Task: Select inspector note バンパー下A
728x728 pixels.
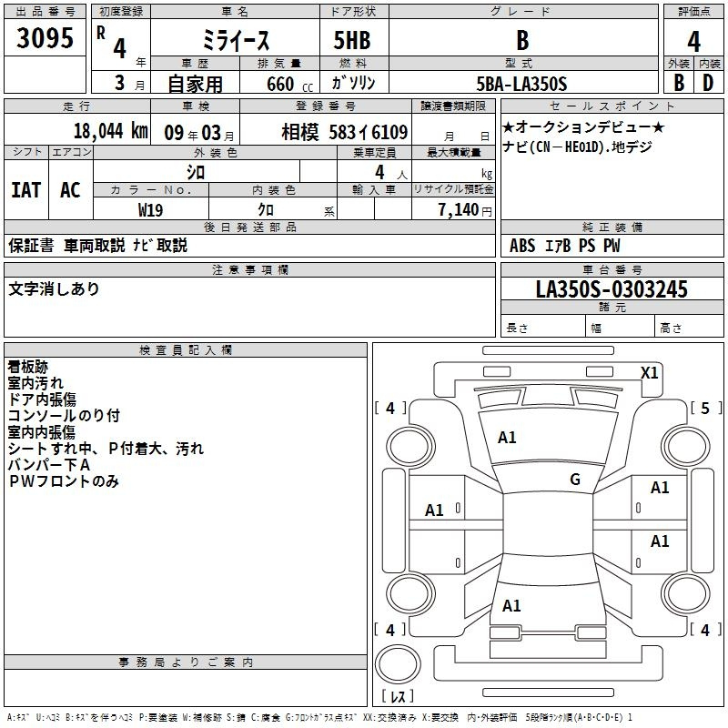Action: pos(49,465)
